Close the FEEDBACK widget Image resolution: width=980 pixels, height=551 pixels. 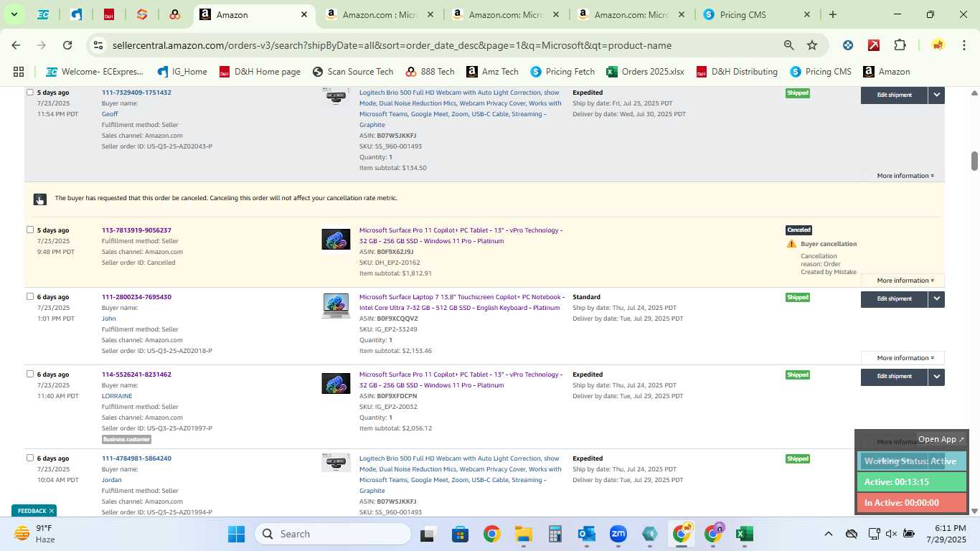coord(52,511)
